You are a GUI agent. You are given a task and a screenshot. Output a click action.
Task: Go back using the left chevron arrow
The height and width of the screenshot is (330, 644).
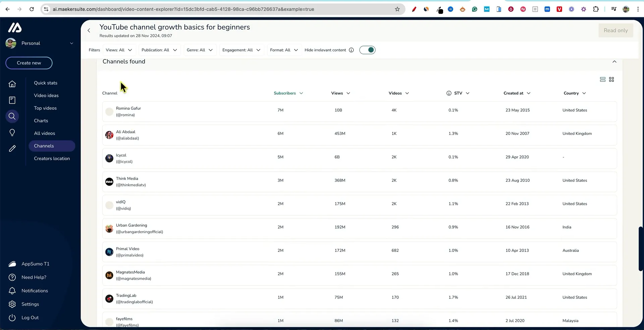click(89, 31)
